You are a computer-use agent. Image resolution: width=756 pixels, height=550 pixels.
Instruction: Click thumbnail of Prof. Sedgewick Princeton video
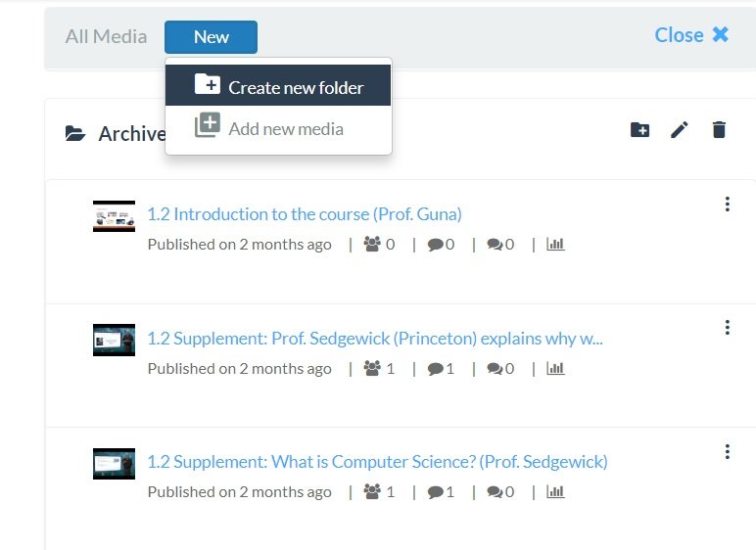[x=114, y=340]
